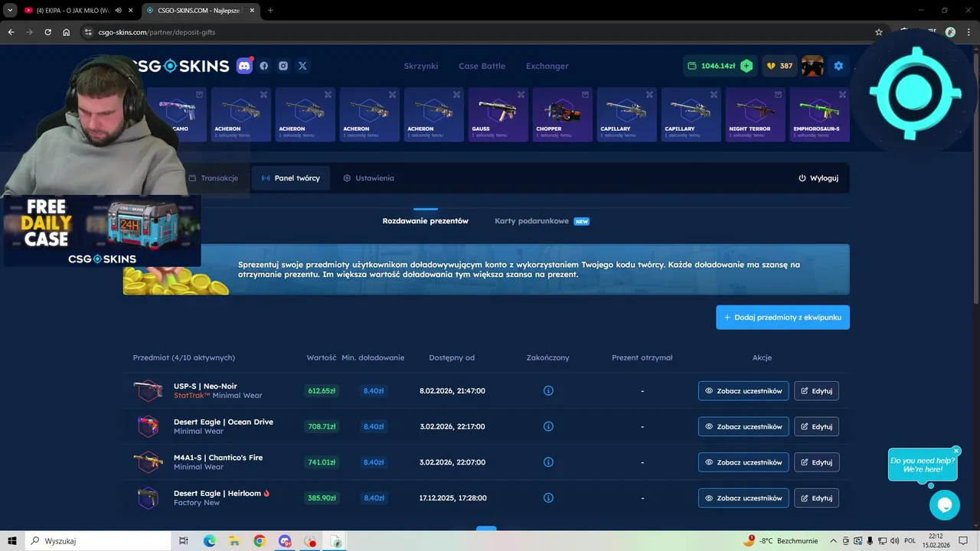The width and height of the screenshot is (980, 551).
Task: Click info icon for Desert Eagle Ocean Drive row
Action: [x=548, y=426]
